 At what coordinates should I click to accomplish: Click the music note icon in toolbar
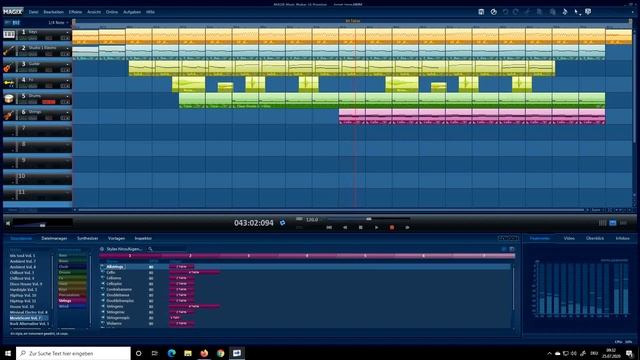coord(565,12)
